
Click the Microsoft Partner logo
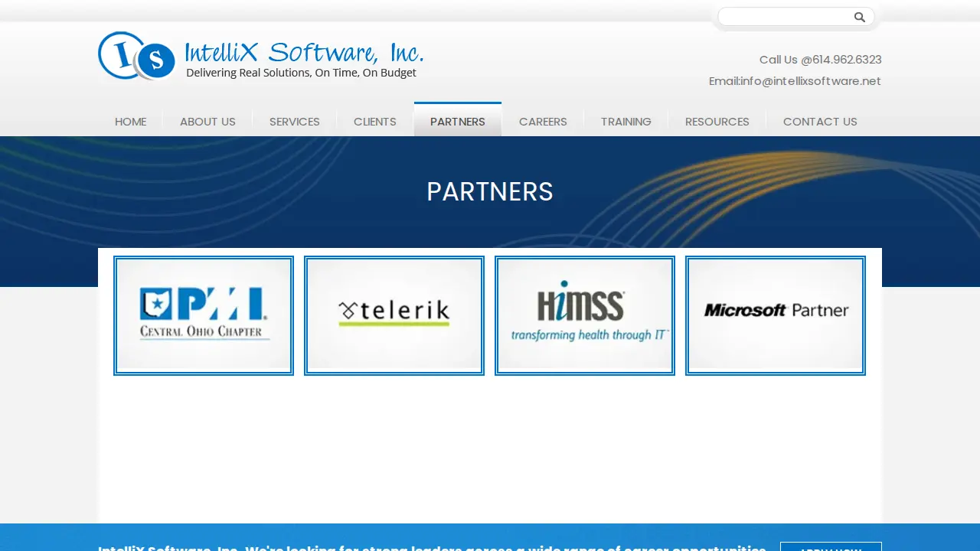[776, 315]
